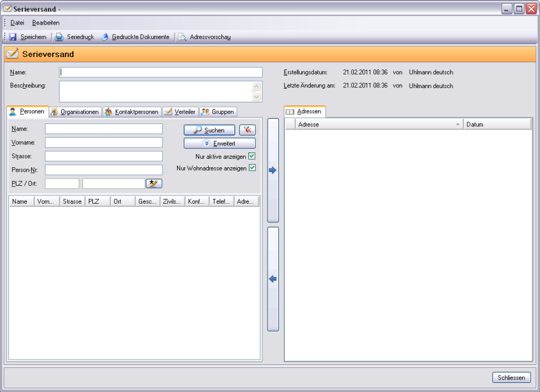
Task: Click the right arrow to add addresses
Action: pyautogui.click(x=273, y=170)
